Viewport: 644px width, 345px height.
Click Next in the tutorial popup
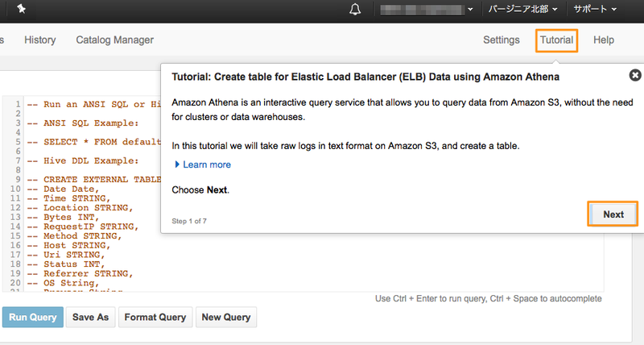tap(613, 214)
